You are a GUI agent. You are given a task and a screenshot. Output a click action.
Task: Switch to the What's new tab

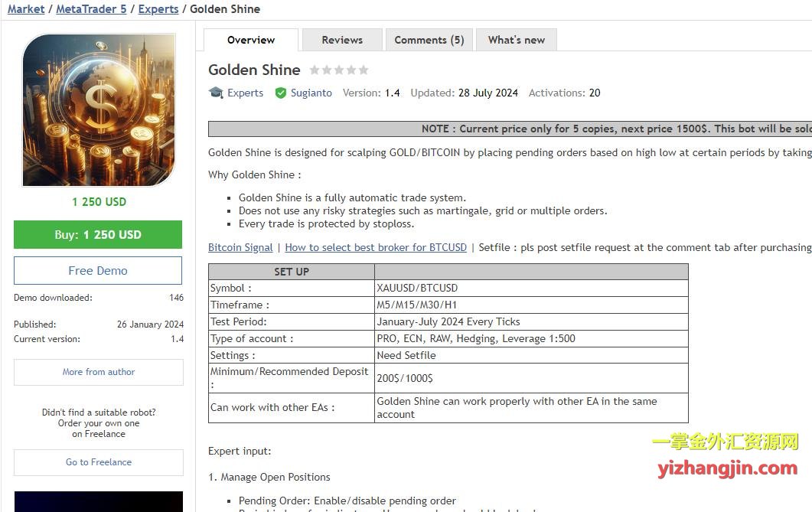coord(517,40)
